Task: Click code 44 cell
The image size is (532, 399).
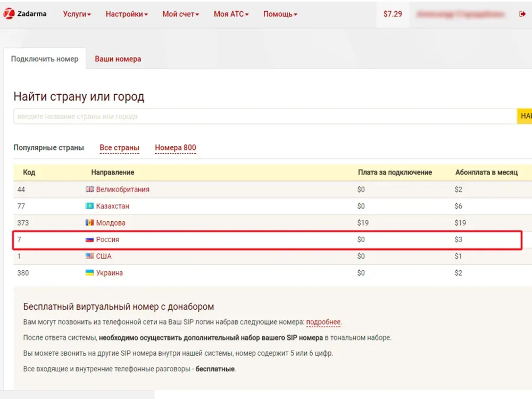Action: [x=21, y=189]
